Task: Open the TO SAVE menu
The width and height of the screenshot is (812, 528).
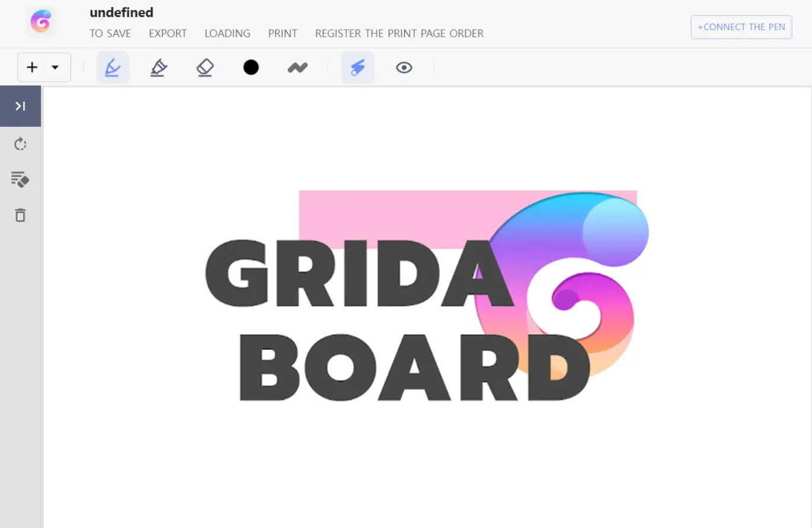Action: pos(110,34)
